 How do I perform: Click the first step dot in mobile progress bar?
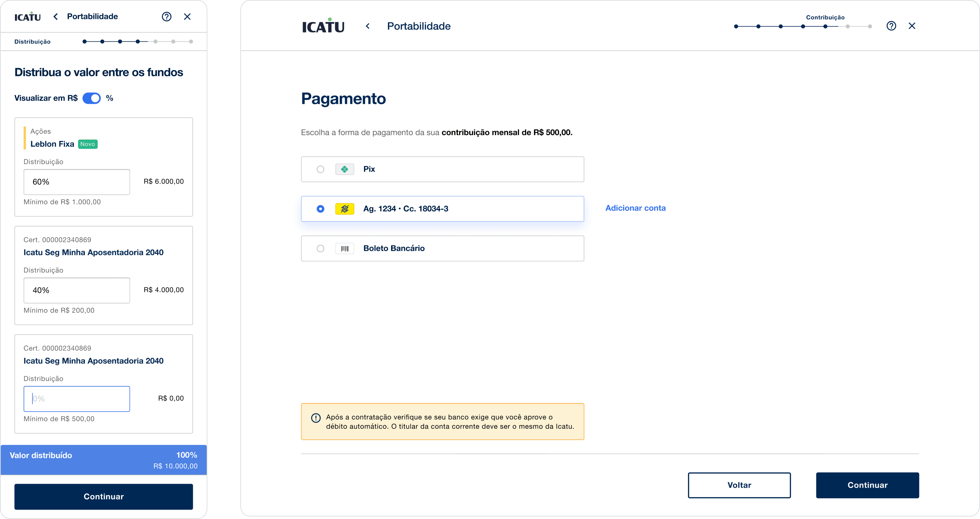click(x=84, y=41)
